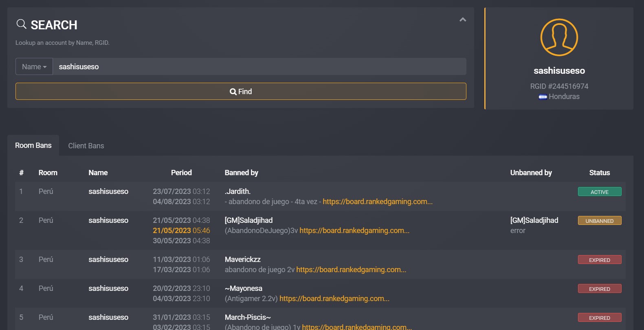The image size is (644, 330).
Task: Click the Banned by column header
Action: click(x=242, y=173)
